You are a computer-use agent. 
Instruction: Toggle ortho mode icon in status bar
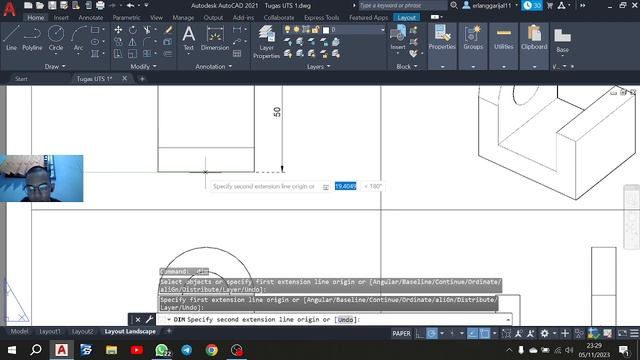[419, 333]
